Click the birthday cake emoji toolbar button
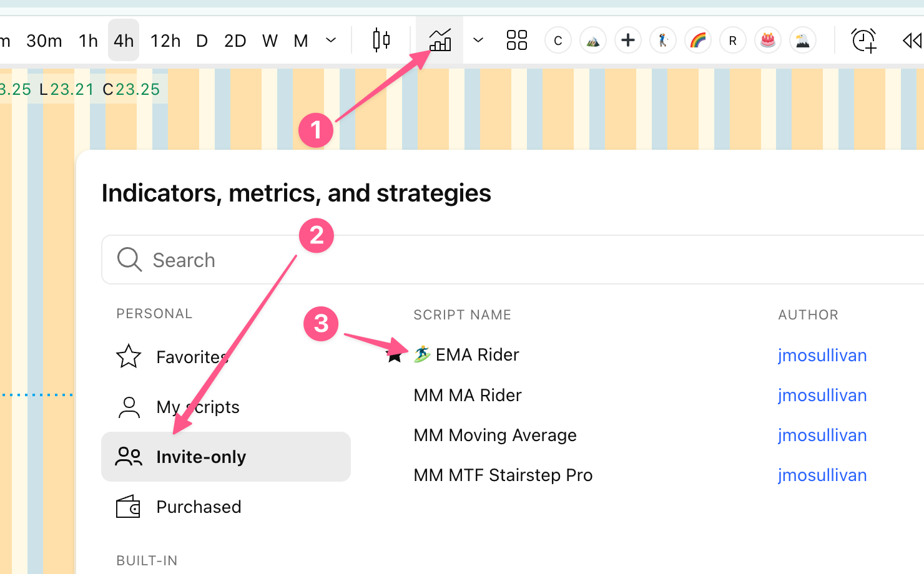 click(768, 41)
